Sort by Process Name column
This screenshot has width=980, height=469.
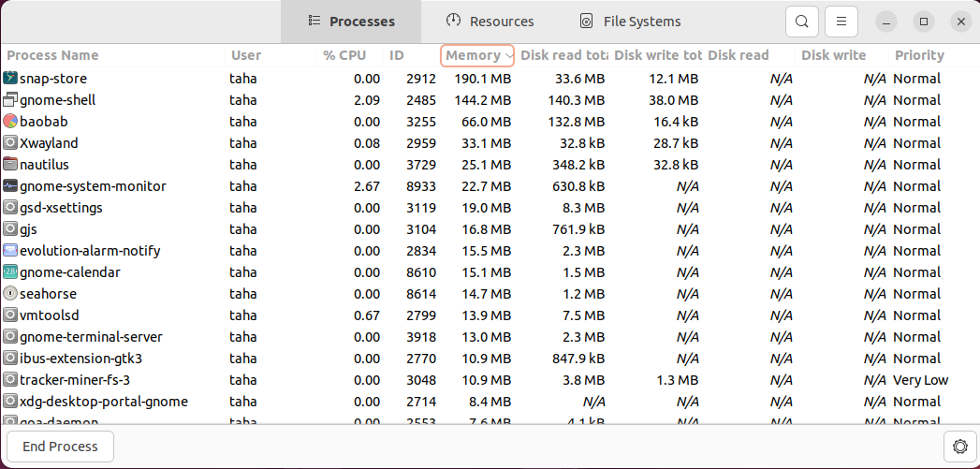113,55
